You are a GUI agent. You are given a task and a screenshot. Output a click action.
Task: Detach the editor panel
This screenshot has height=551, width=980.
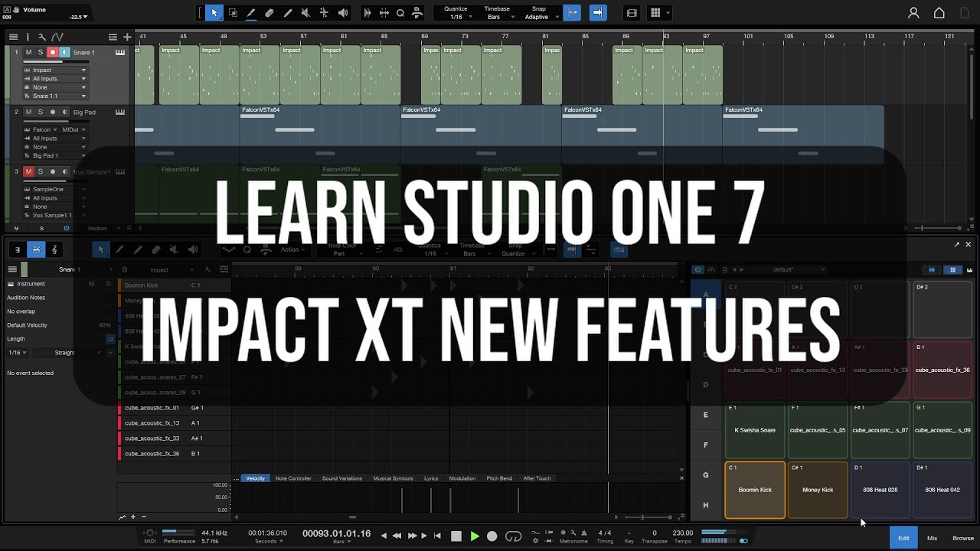coord(956,244)
